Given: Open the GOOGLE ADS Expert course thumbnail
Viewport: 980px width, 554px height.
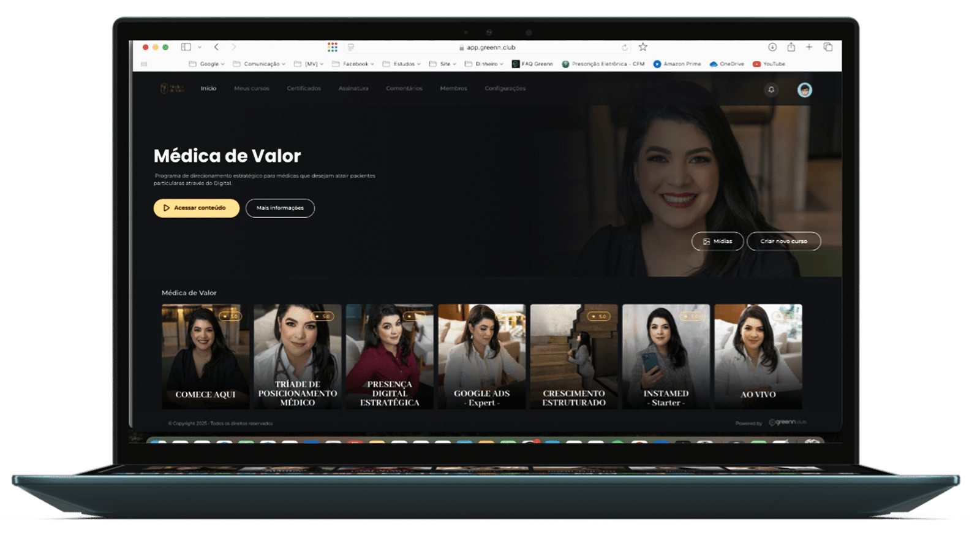Looking at the screenshot, I should pyautogui.click(x=481, y=357).
